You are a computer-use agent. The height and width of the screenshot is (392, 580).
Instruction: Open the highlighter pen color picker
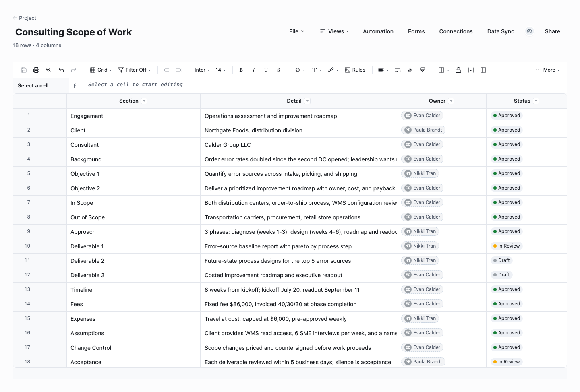(x=333, y=70)
